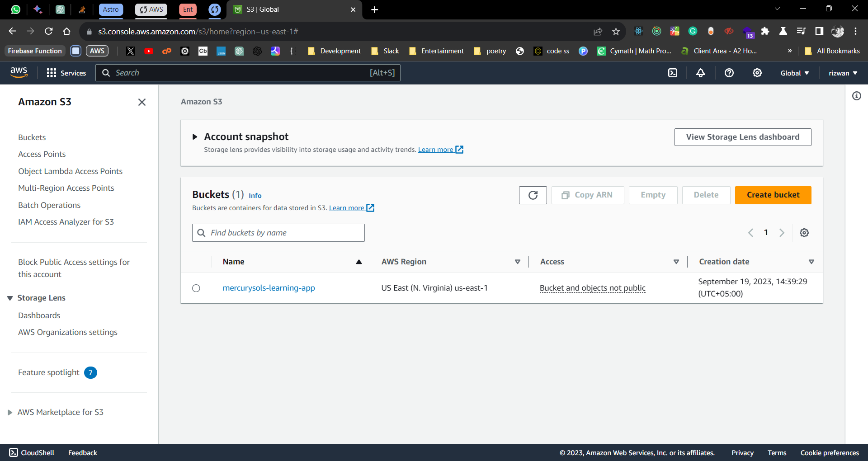Go to next page of buckets
Viewport: 868px width, 461px height.
click(x=782, y=233)
